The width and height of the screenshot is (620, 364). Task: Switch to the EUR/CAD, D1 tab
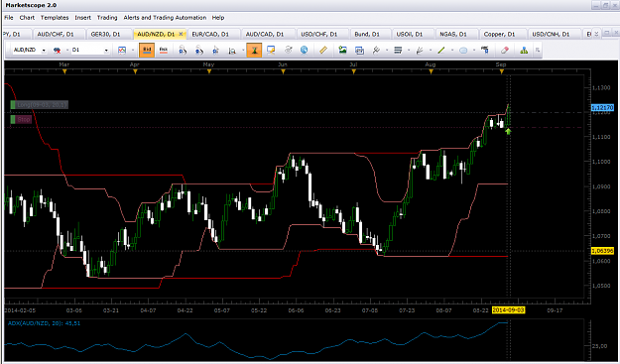210,35
